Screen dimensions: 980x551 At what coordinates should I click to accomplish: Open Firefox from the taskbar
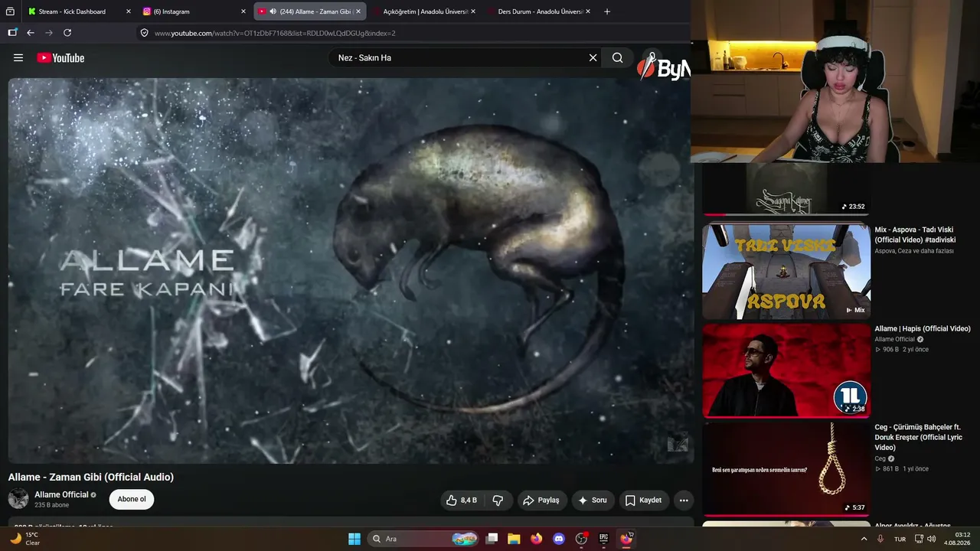[536, 539]
